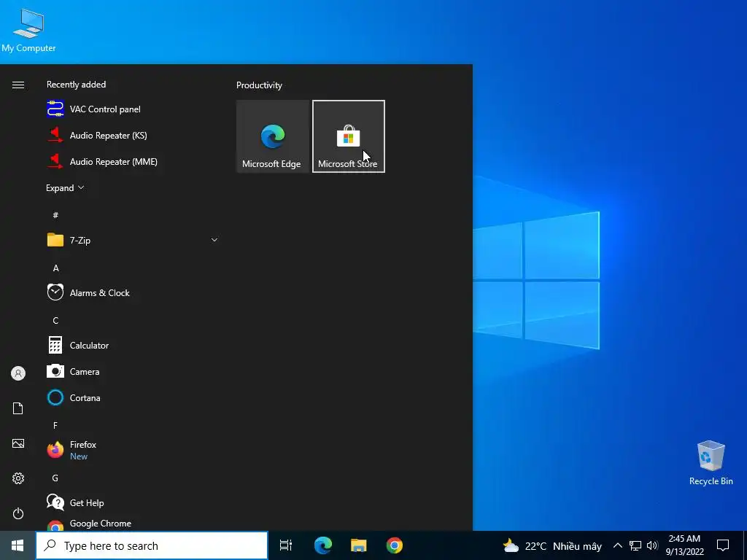Expand the Start menu hamburger navigation
Screen dimensions: 747x560
(18, 85)
